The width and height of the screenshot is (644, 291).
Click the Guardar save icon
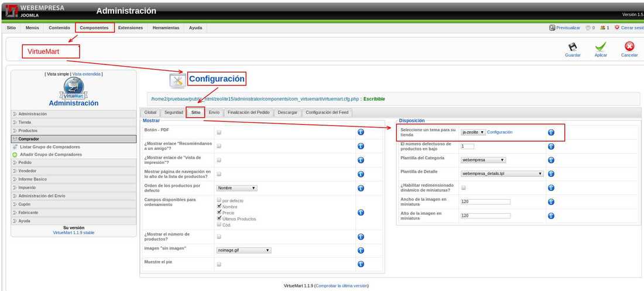tap(573, 47)
